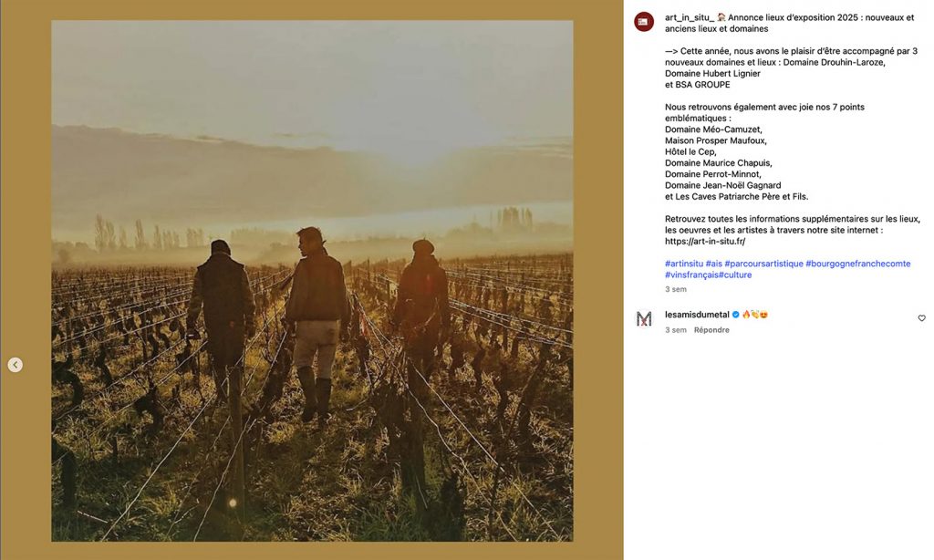Open the lesamisdumetal username link
Viewport: 934px width, 560px height.
pyautogui.click(x=697, y=315)
